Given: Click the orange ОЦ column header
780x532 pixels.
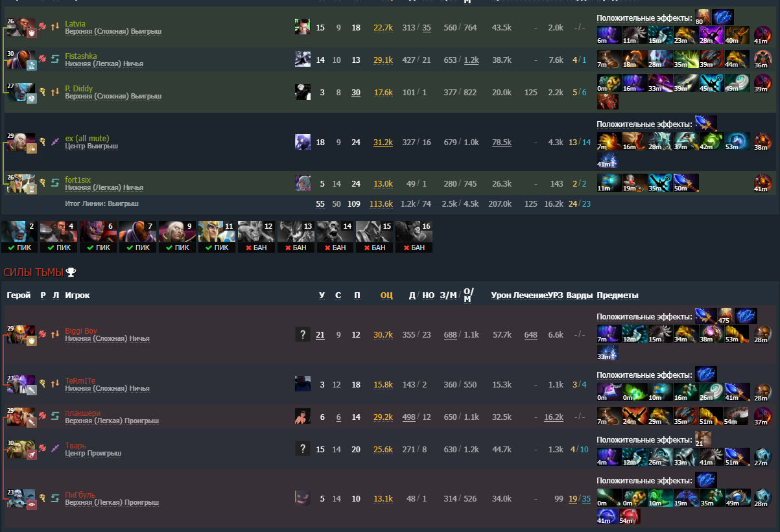Looking at the screenshot, I should 386,295.
